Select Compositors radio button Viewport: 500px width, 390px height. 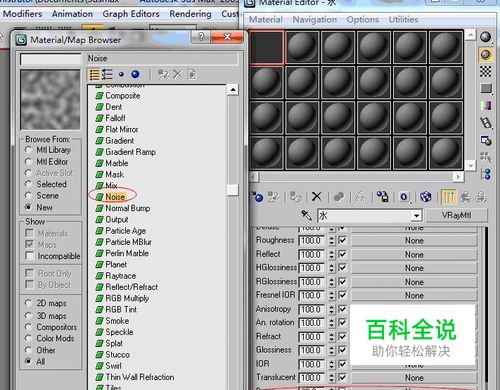pyautogui.click(x=28, y=327)
